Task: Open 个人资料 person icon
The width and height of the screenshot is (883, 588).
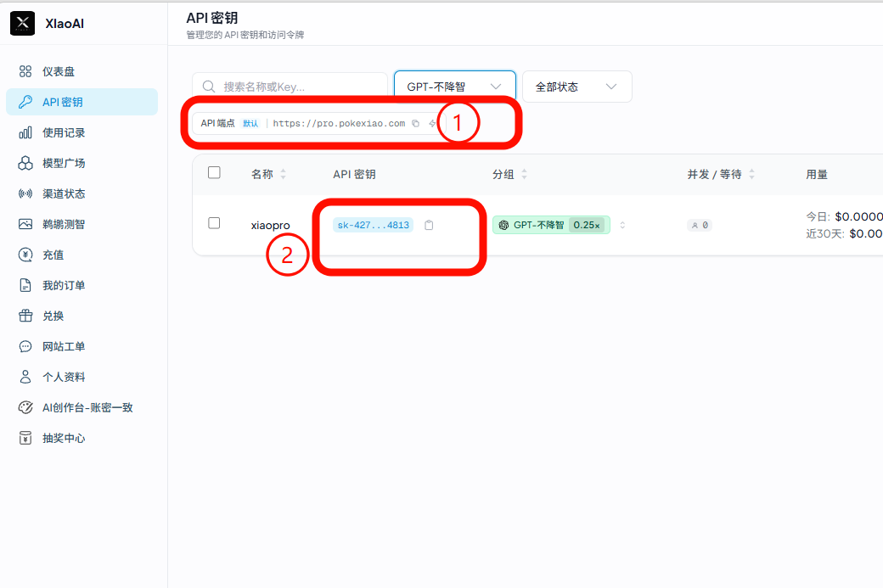Action: coord(25,377)
